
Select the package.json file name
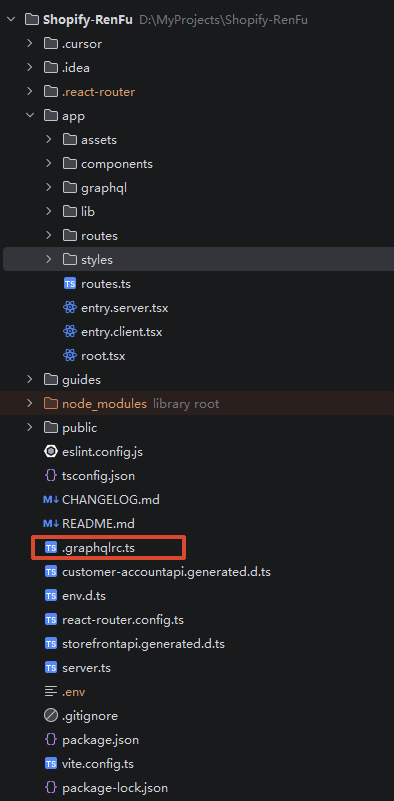tap(100, 740)
